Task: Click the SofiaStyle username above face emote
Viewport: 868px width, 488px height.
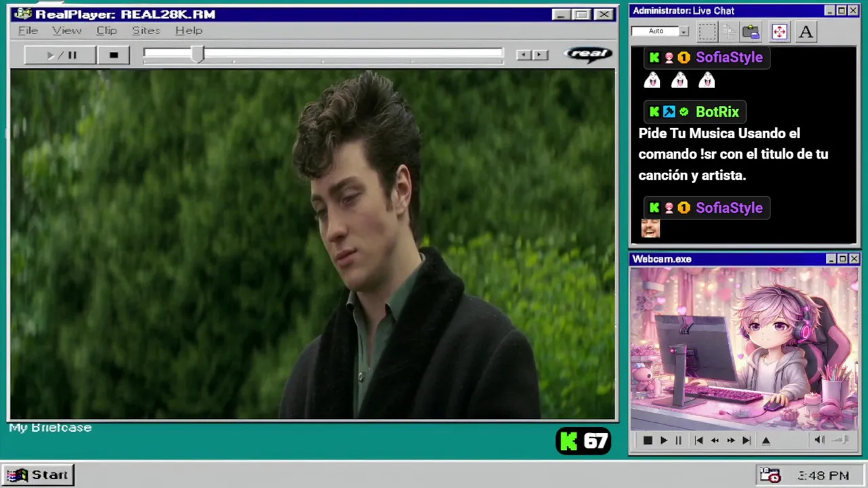Action: click(729, 208)
